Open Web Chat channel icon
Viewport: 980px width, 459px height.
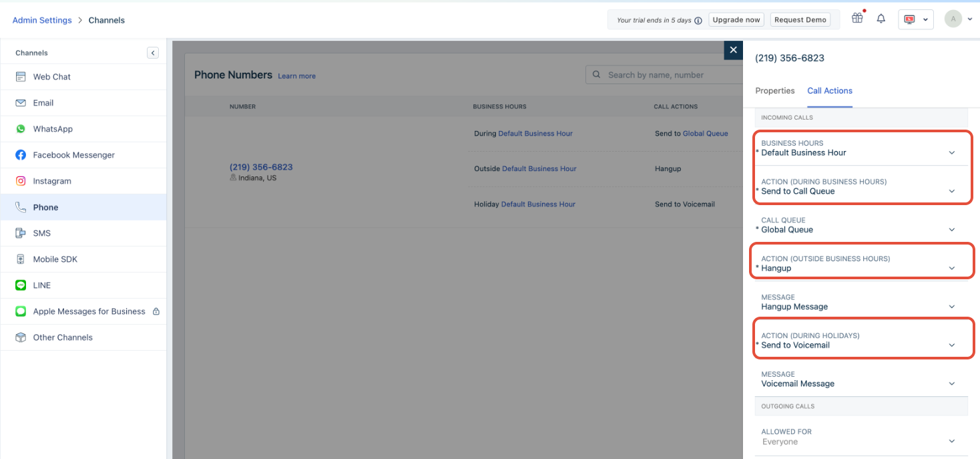tap(21, 77)
